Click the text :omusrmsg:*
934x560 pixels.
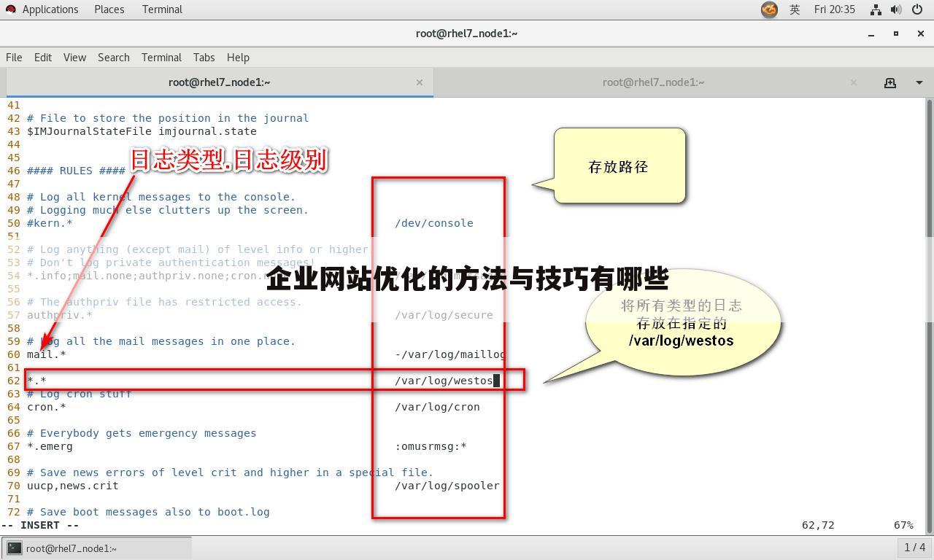coord(431,446)
